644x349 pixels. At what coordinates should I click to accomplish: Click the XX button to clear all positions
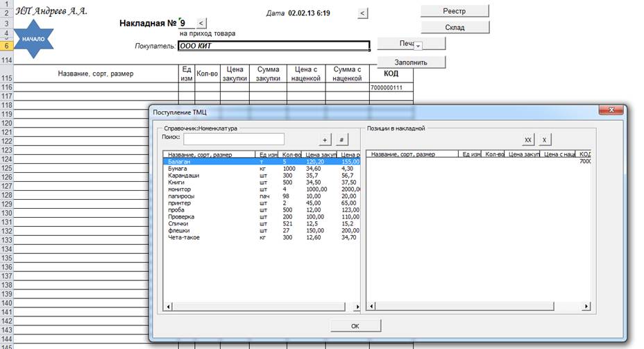tap(528, 139)
